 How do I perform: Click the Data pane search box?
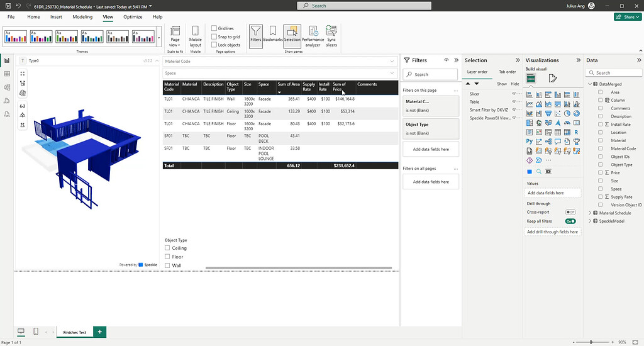614,73
